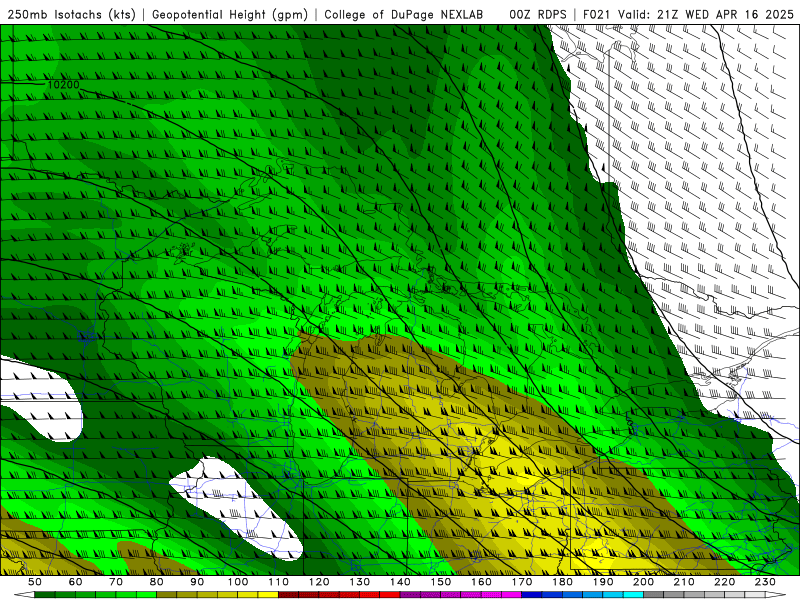Click the '190' legend value
800x600 pixels.
(x=603, y=582)
